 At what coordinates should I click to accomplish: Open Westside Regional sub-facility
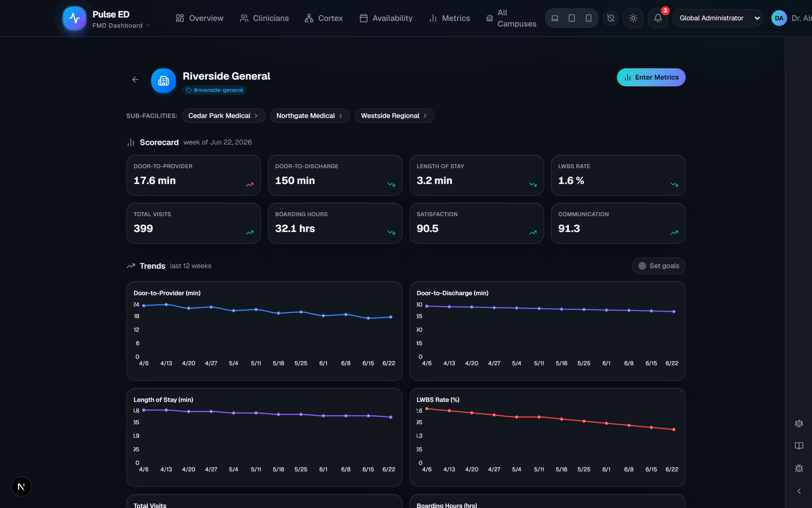[x=394, y=116]
